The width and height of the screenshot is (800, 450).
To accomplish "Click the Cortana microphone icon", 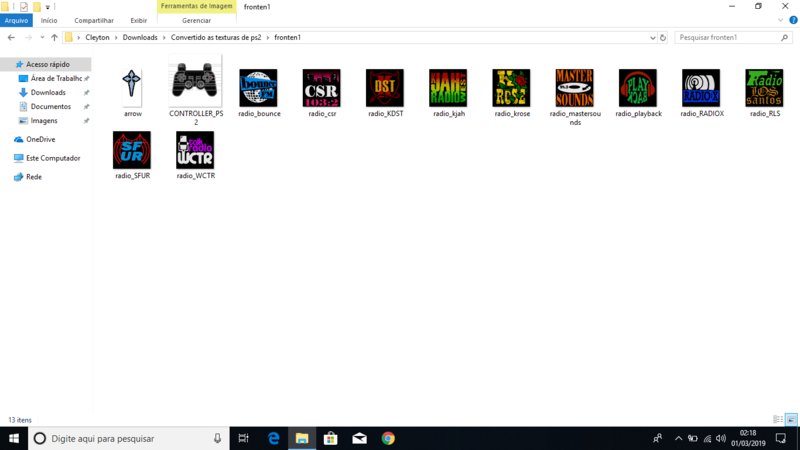I will (217, 438).
